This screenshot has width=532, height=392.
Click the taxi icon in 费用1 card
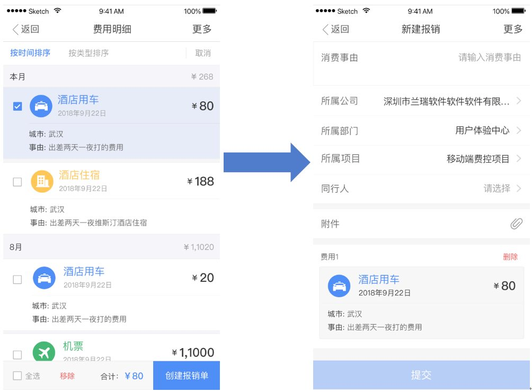[339, 286]
